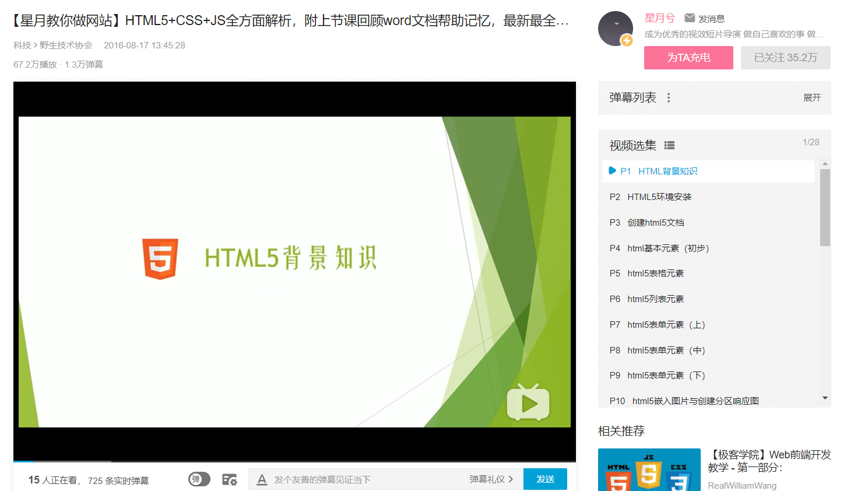Click the 相关推荐 heading
Viewport: 868px width, 491px height.
coord(621,431)
